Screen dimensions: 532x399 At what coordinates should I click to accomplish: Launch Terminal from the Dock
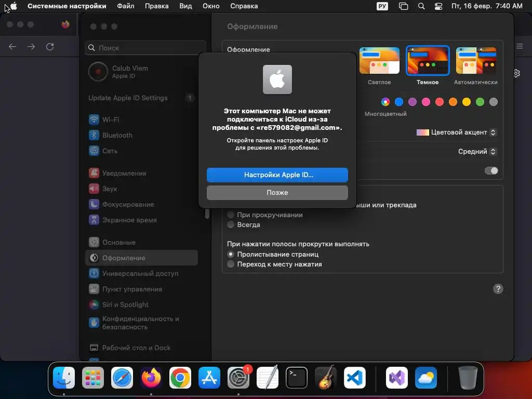(297, 378)
